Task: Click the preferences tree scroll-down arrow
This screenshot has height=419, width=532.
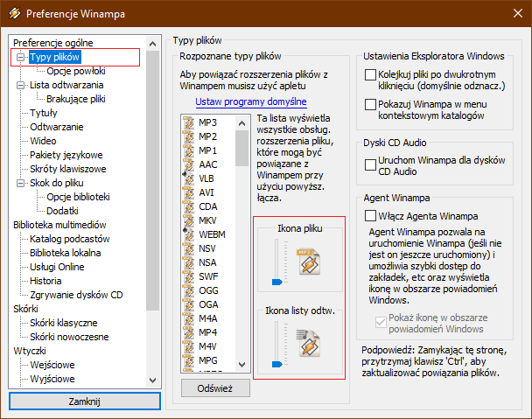Action: (x=152, y=381)
